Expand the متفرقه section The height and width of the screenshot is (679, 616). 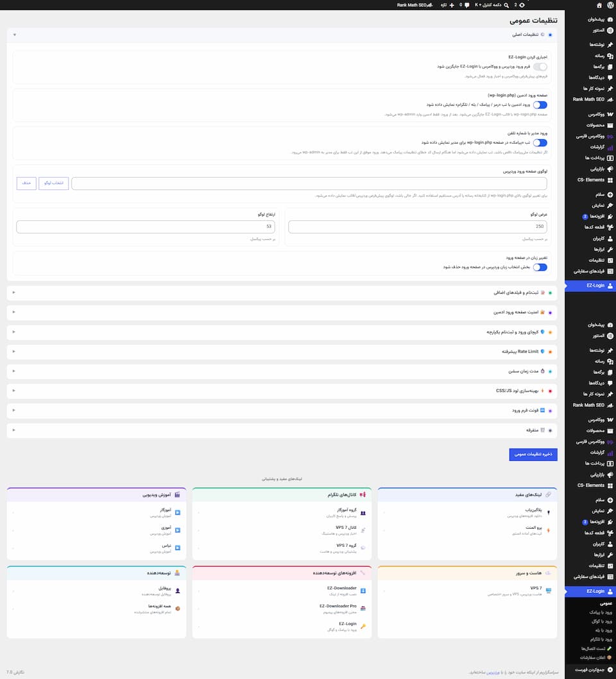coord(282,431)
